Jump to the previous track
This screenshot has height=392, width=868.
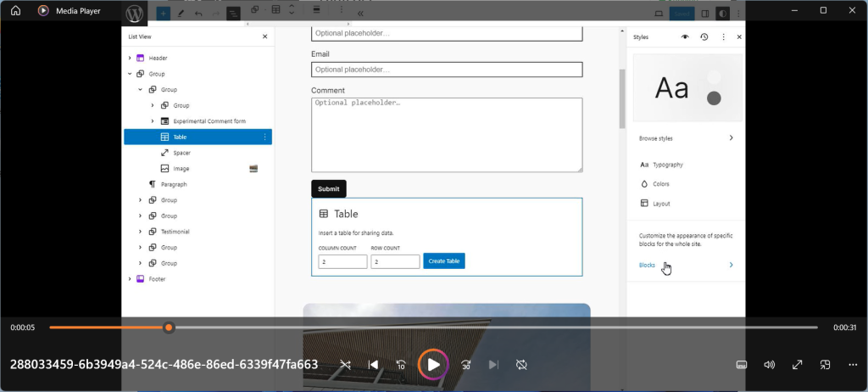(373, 365)
